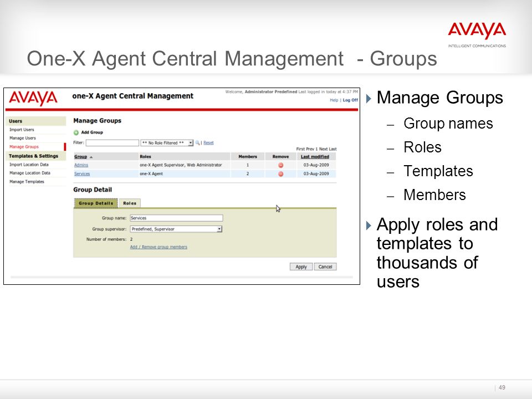
Task: Add Group text link
Action: [x=92, y=132]
